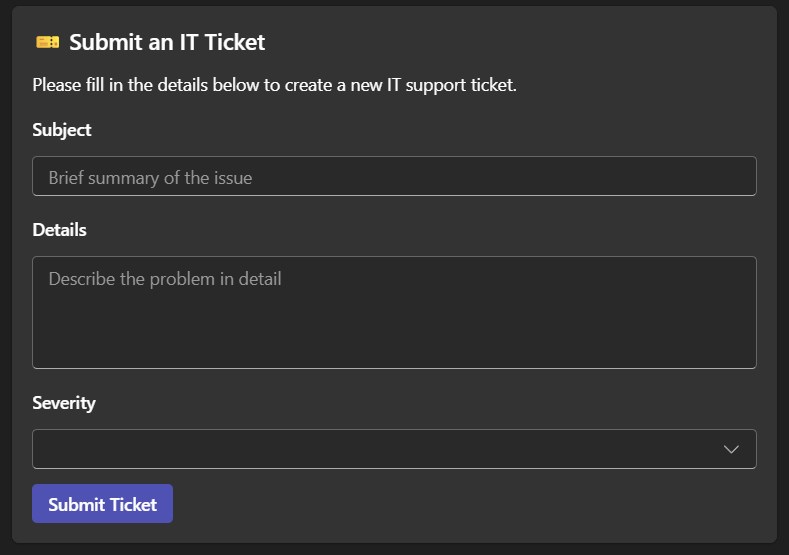Click the "Brief summary of the issue" placeholder
The height and width of the screenshot is (555, 789).
(150, 178)
